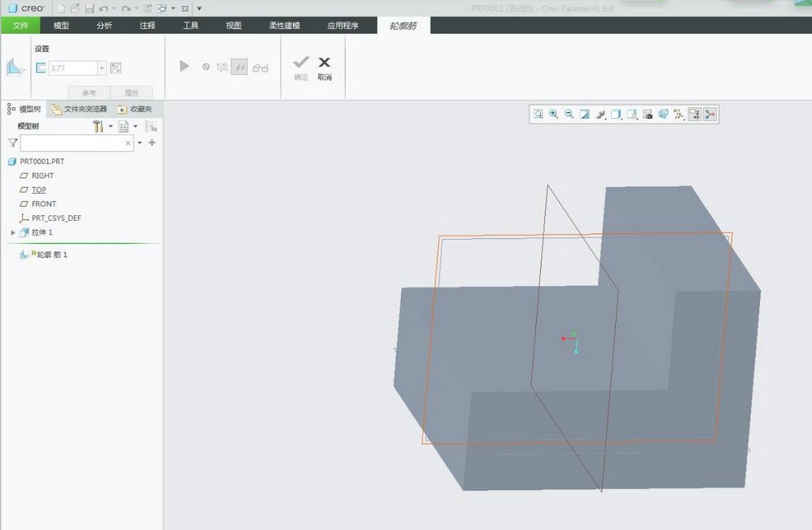The image size is (812, 530).
Task: Switch to the 应用程序 ribbon tab
Action: [x=343, y=26]
